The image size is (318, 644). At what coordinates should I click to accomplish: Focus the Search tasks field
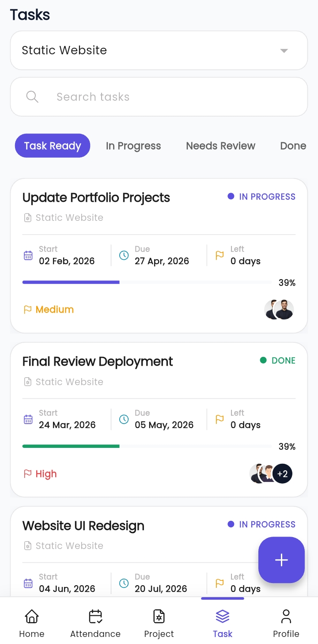click(x=159, y=97)
